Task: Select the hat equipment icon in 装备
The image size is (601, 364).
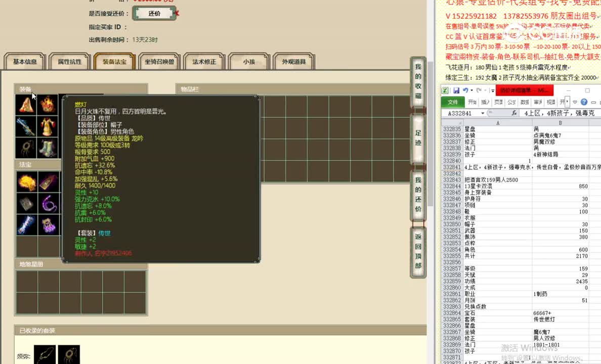Action: [x=26, y=105]
